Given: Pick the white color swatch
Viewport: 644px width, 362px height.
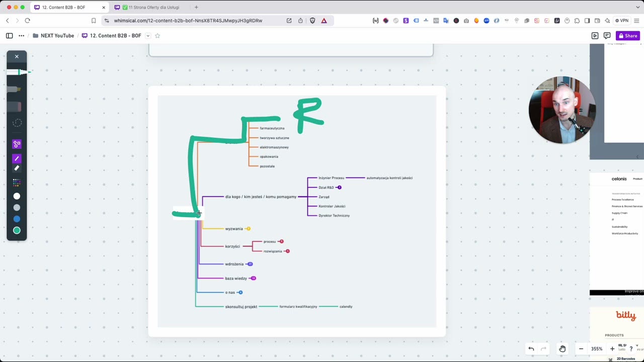Looking at the screenshot, I should pyautogui.click(x=17, y=196).
